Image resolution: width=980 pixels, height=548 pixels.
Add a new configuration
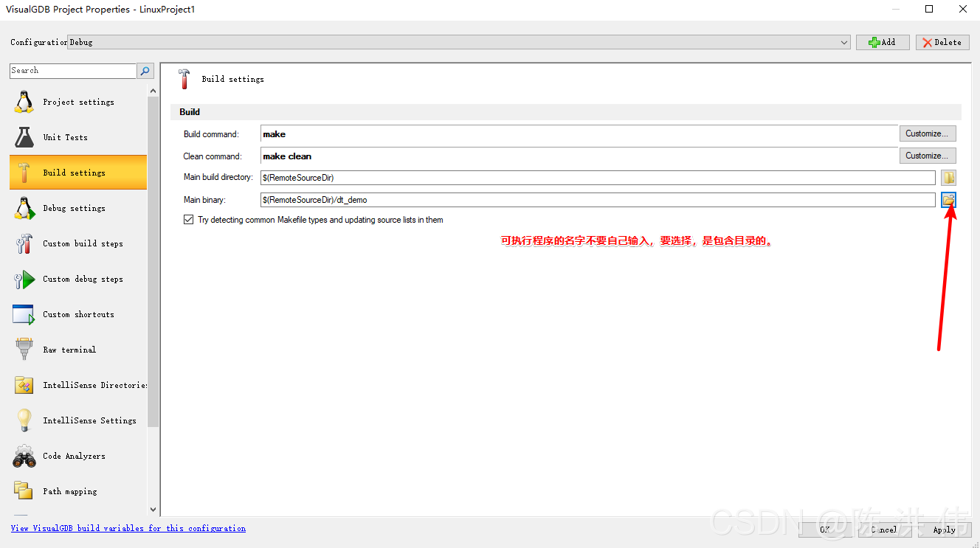(883, 42)
